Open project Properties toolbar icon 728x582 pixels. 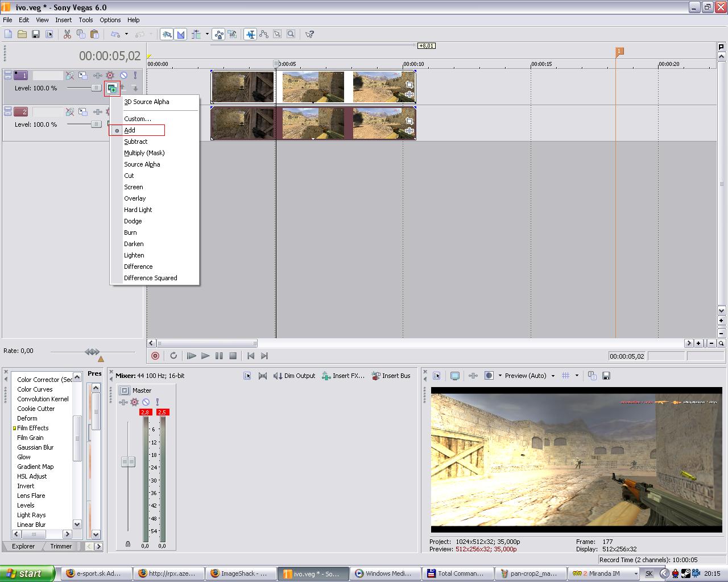point(49,34)
